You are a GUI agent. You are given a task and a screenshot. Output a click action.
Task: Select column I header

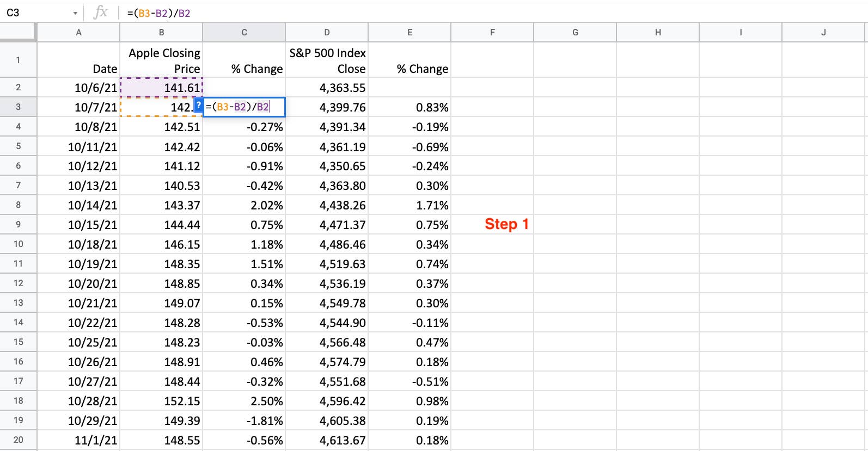[x=741, y=33]
